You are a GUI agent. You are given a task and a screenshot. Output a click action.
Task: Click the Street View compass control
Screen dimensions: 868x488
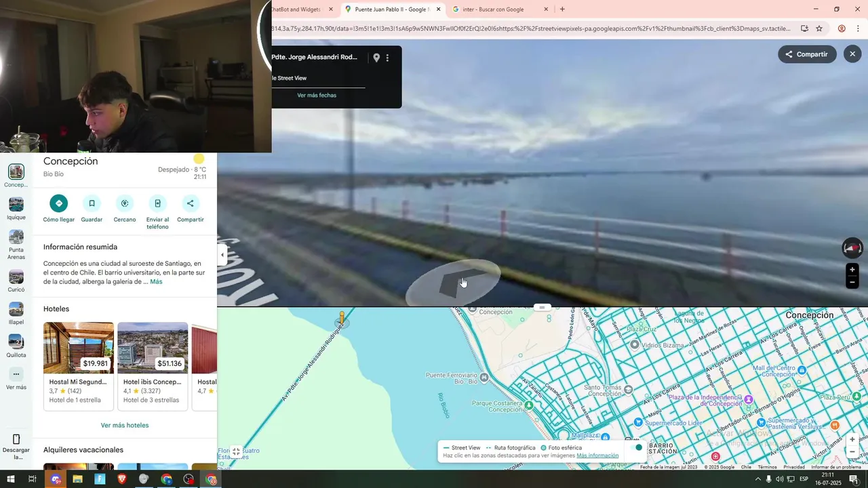point(852,248)
